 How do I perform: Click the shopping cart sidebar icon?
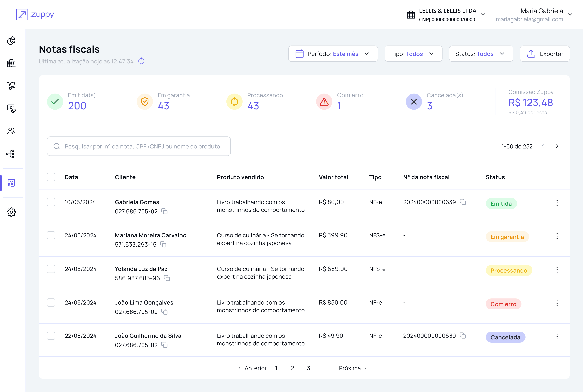pos(11,86)
